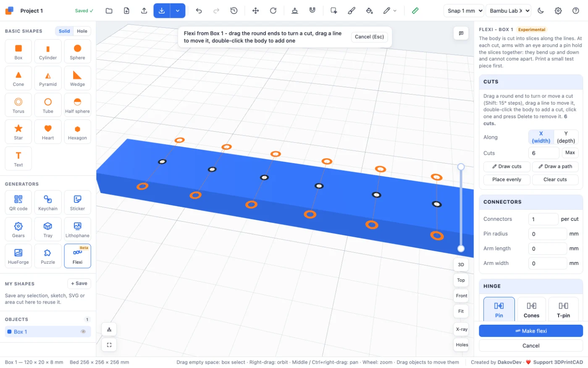Toggle X-ray view mode
Viewport: 588px width, 368px height.
461,329
